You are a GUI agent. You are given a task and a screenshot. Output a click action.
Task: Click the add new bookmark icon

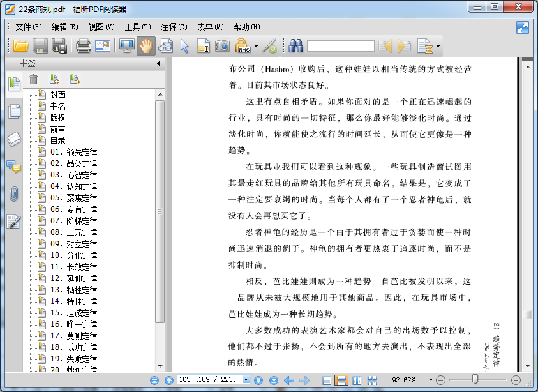coord(54,80)
